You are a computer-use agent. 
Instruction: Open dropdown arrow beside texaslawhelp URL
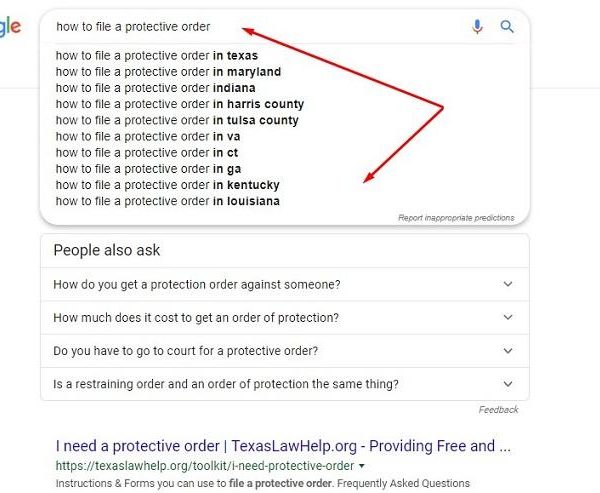click(361, 466)
